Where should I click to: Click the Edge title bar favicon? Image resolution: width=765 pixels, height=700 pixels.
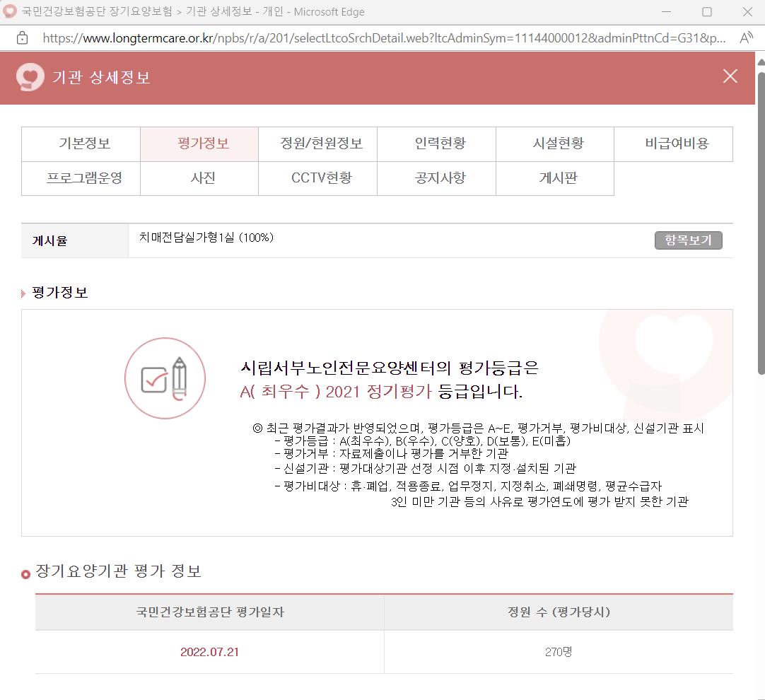[9, 11]
